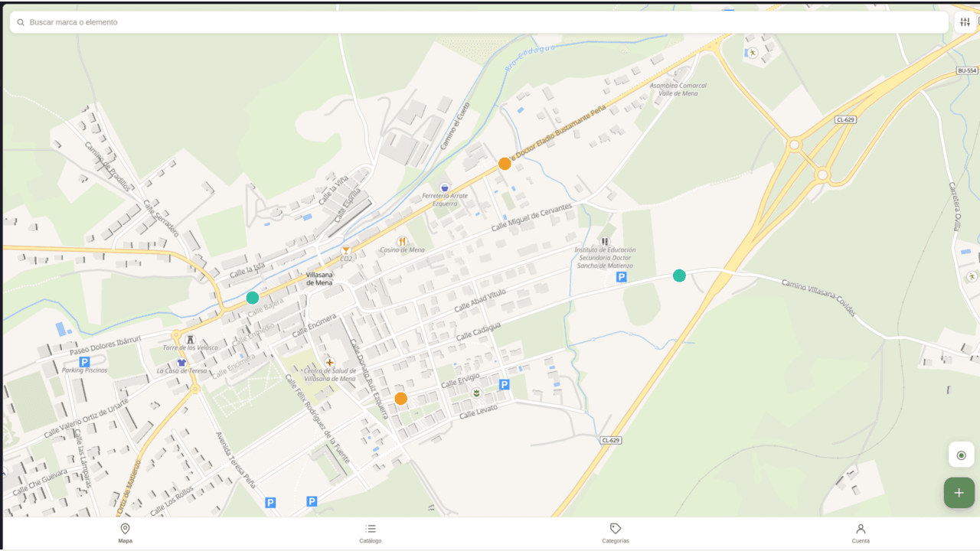Click La Casa de Teresa clothing icon

coord(181,362)
